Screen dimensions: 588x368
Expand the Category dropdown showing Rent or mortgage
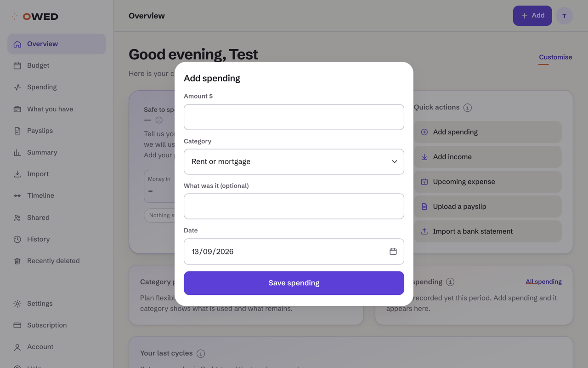click(294, 161)
